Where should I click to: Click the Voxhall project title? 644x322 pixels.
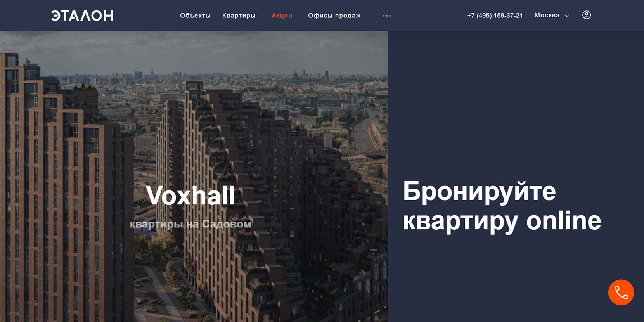[x=190, y=195]
